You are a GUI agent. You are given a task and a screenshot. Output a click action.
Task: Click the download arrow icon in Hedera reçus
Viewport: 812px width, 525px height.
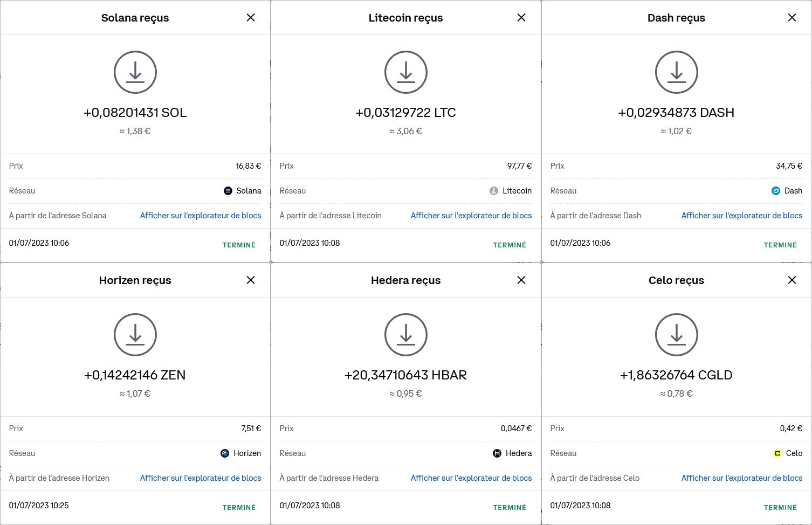[x=406, y=335]
